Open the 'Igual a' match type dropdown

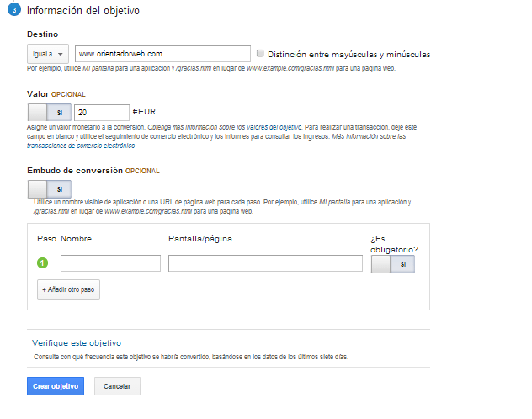coord(48,54)
